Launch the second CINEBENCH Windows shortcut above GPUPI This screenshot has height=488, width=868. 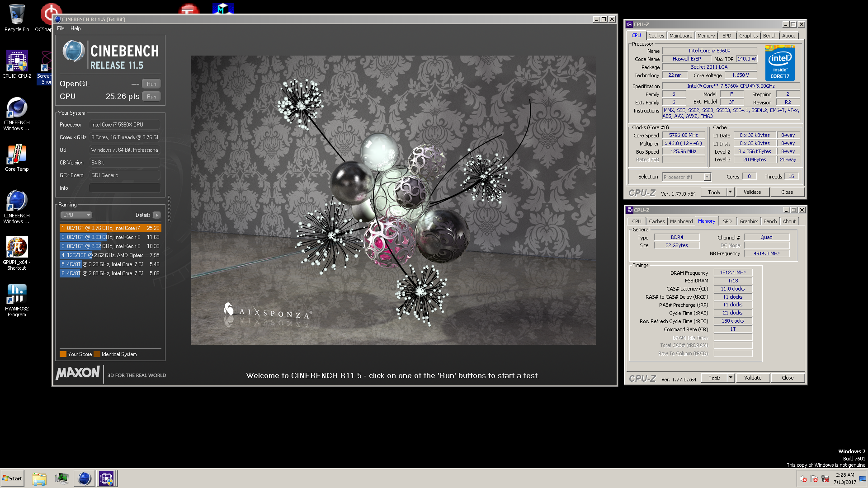(x=17, y=207)
